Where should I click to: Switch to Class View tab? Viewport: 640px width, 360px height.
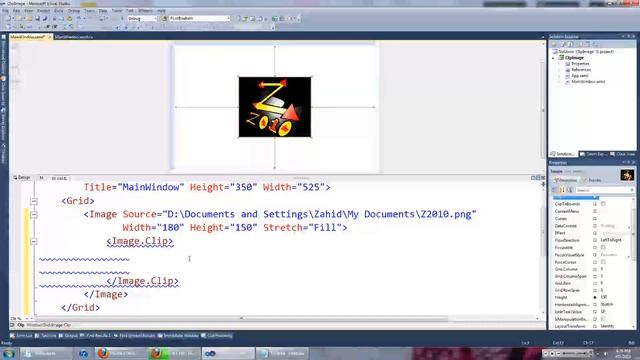tap(623, 154)
